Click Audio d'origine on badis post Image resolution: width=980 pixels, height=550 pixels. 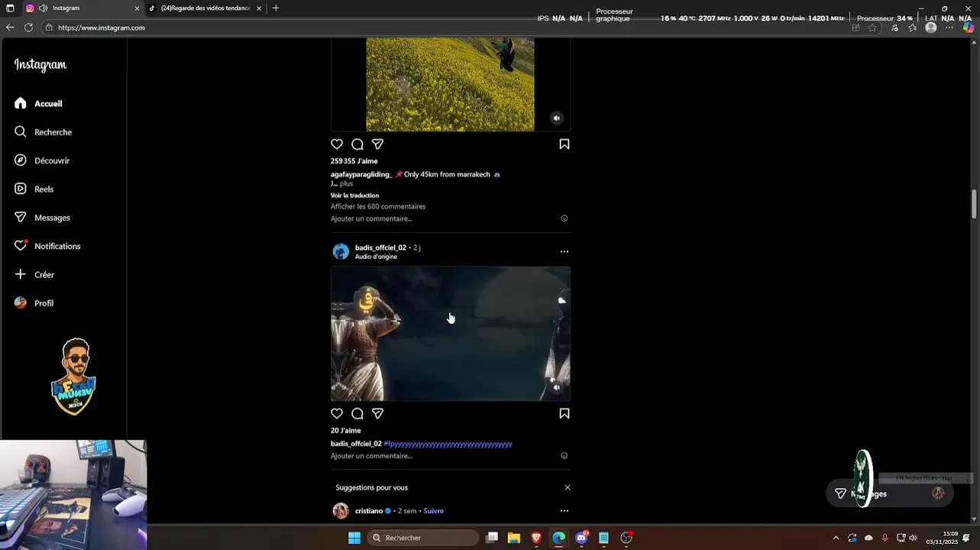pos(376,257)
